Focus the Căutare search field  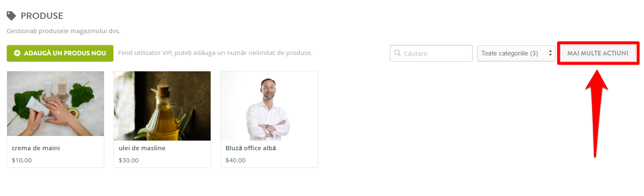click(431, 53)
